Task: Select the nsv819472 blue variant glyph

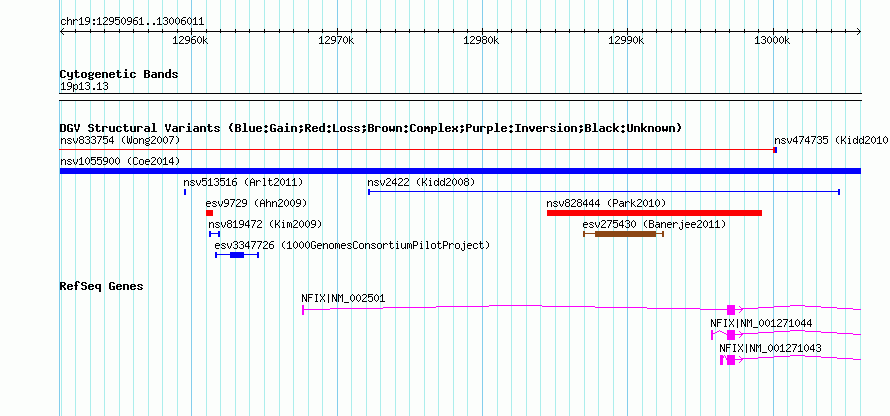Action: 215,234
